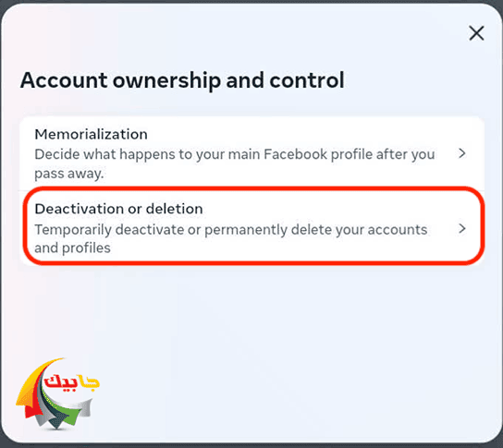Click the word 'deletion' in second option
The width and height of the screenshot is (503, 448).
(x=174, y=209)
